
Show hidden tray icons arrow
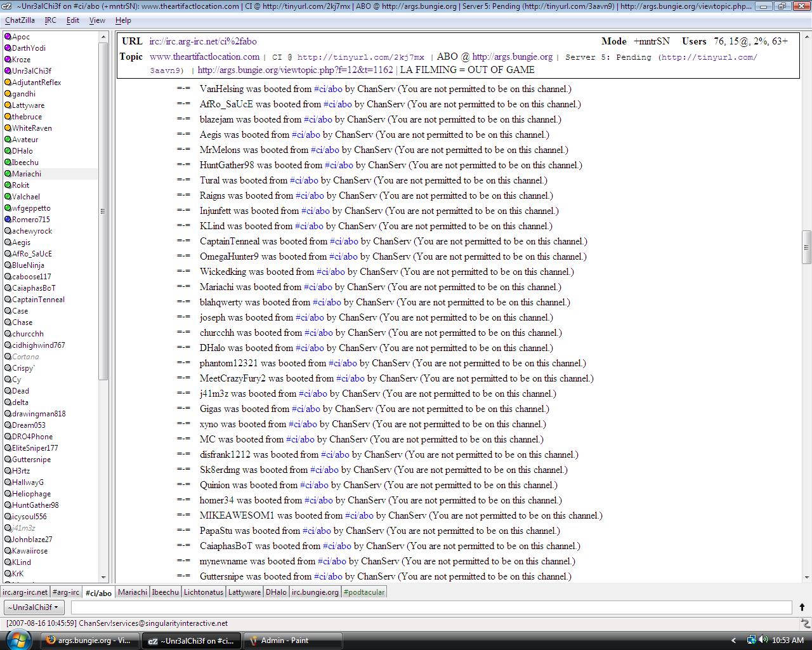tap(733, 640)
